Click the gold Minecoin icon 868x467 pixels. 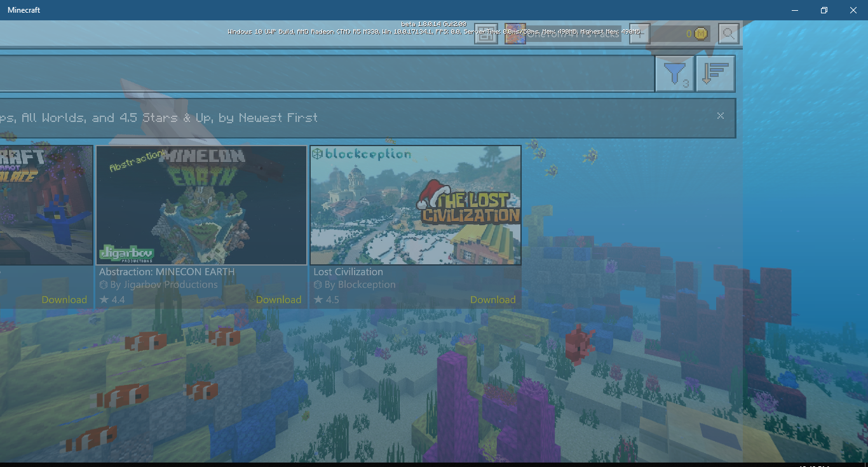700,34
